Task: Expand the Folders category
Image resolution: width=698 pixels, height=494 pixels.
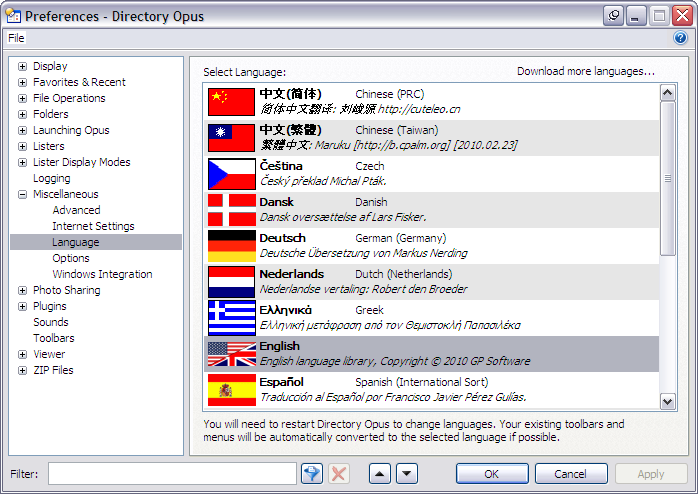Action: [x=22, y=114]
